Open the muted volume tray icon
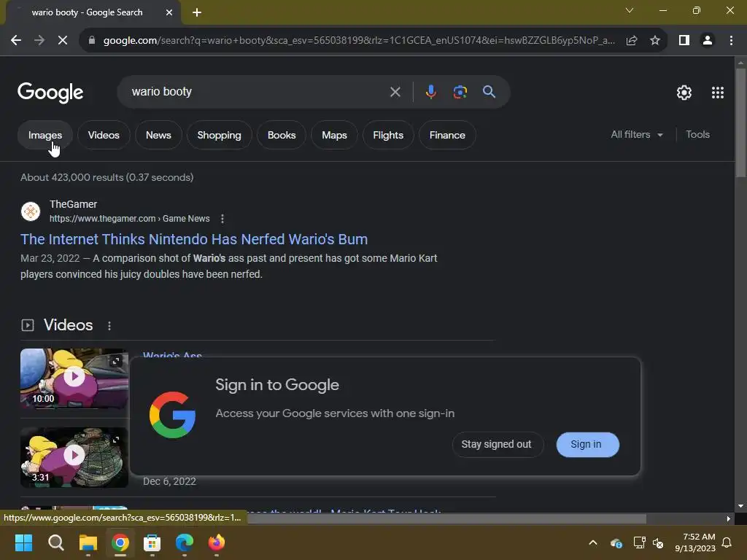Image resolution: width=747 pixels, height=560 pixels. point(658,542)
